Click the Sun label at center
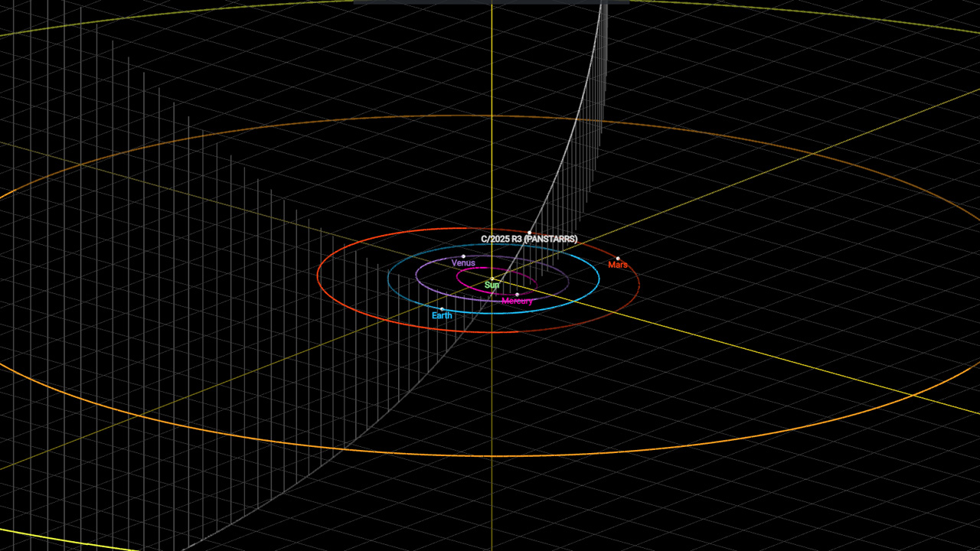Viewport: 980px width, 551px height. point(492,285)
